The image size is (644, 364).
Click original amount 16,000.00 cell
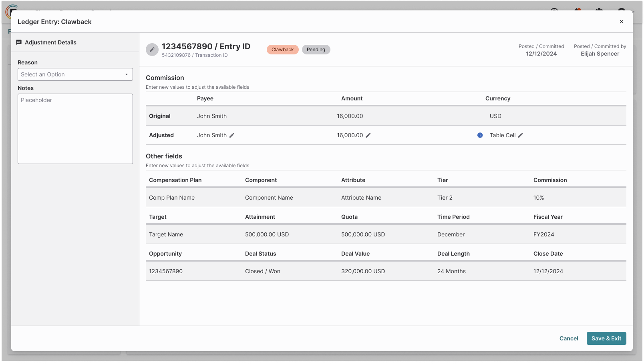pos(350,116)
